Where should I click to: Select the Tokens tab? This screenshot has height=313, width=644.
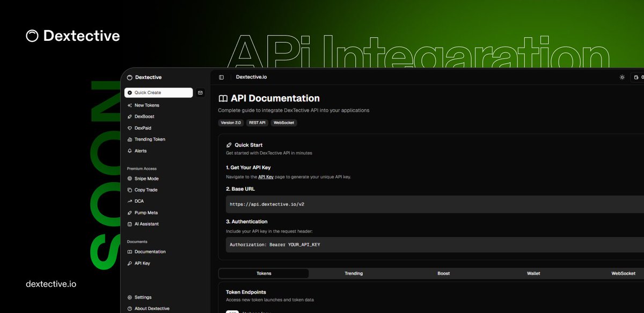[264, 273]
